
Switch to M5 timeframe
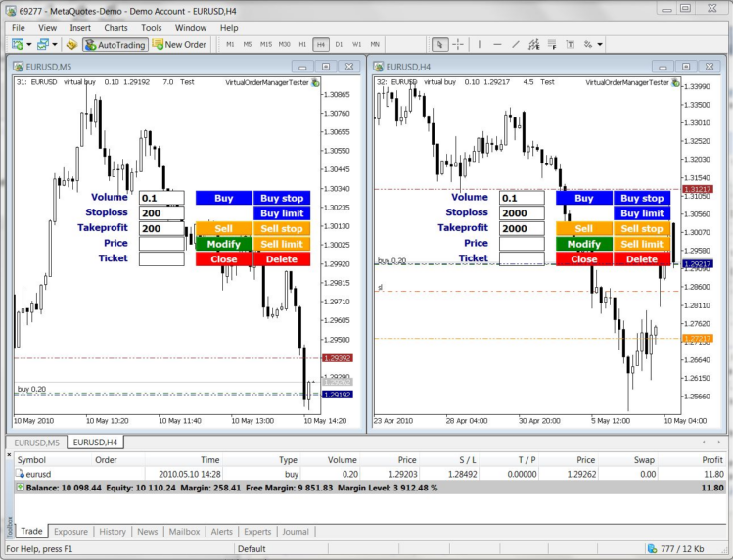point(248,44)
